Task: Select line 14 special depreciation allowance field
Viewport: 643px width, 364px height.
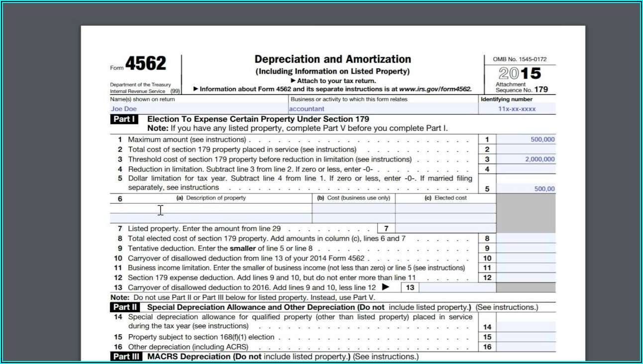Action: coord(526,327)
